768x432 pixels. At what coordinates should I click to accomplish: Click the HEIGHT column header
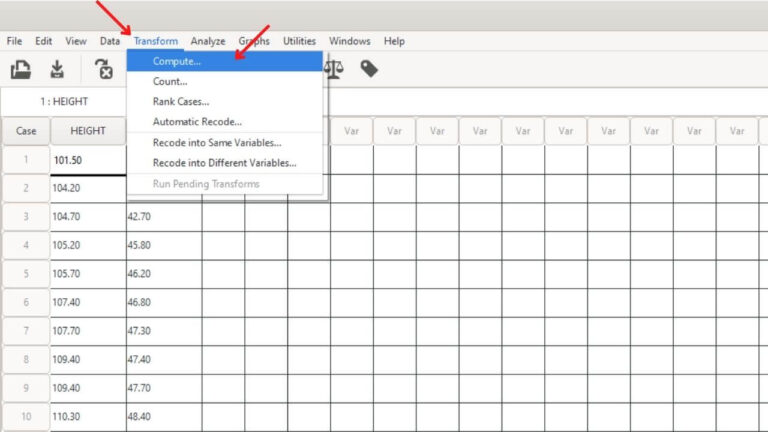point(88,131)
